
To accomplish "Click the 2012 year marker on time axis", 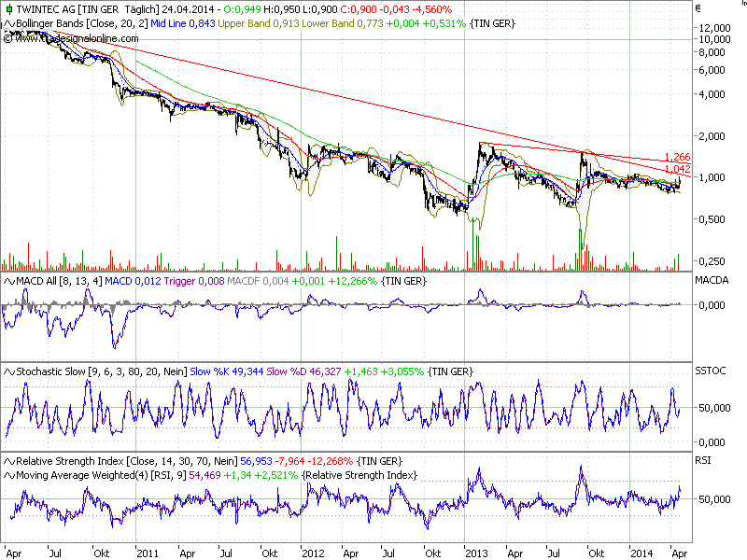I will tap(313, 553).
